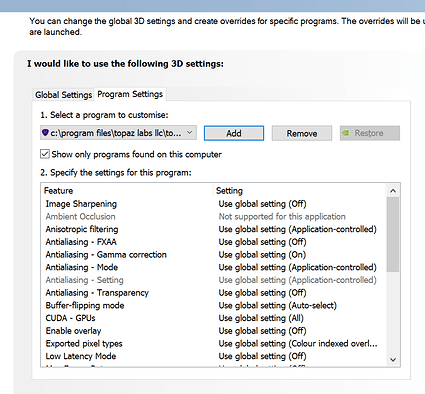Open Antialiasing - Transparency setting value
The width and height of the screenshot is (425, 394).
(x=262, y=292)
